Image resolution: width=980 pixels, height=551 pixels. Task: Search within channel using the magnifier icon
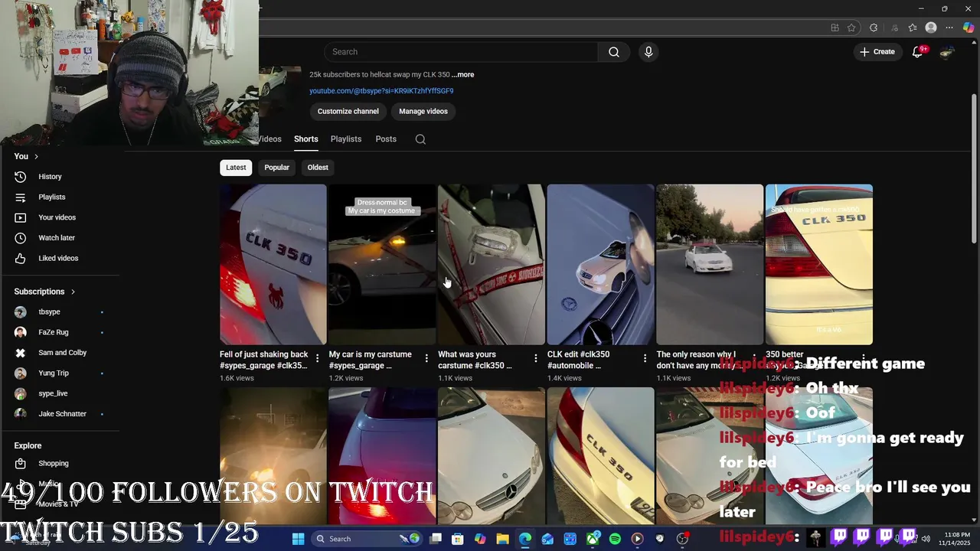pos(420,139)
